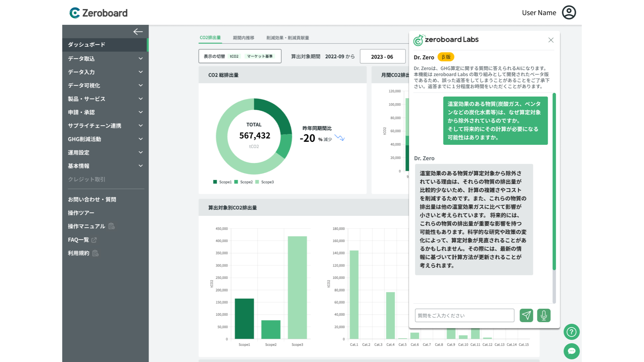This screenshot has height=362, width=644.
Task: Click the user profile avatar icon
Action: pos(569,13)
